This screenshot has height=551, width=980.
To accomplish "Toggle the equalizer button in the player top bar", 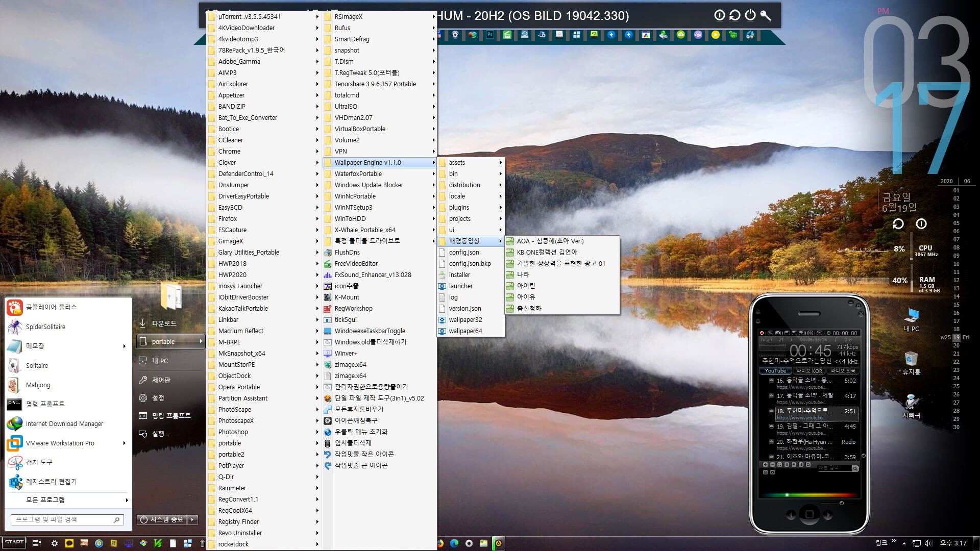I will pos(770,333).
